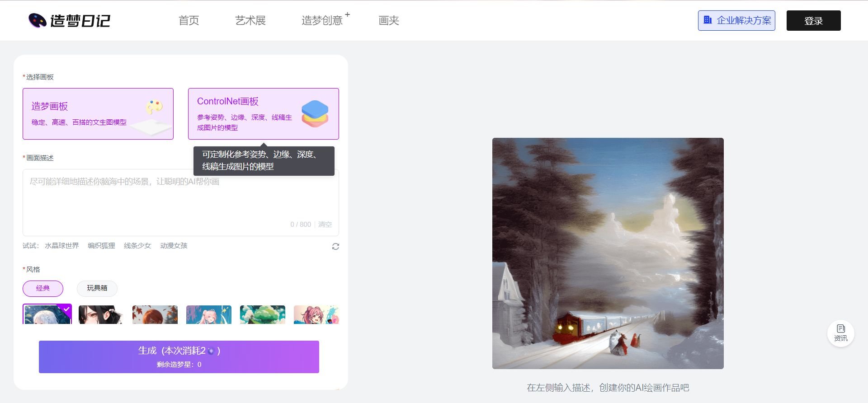
Task: Click the building icon in 企业解决方案
Action: [x=708, y=20]
